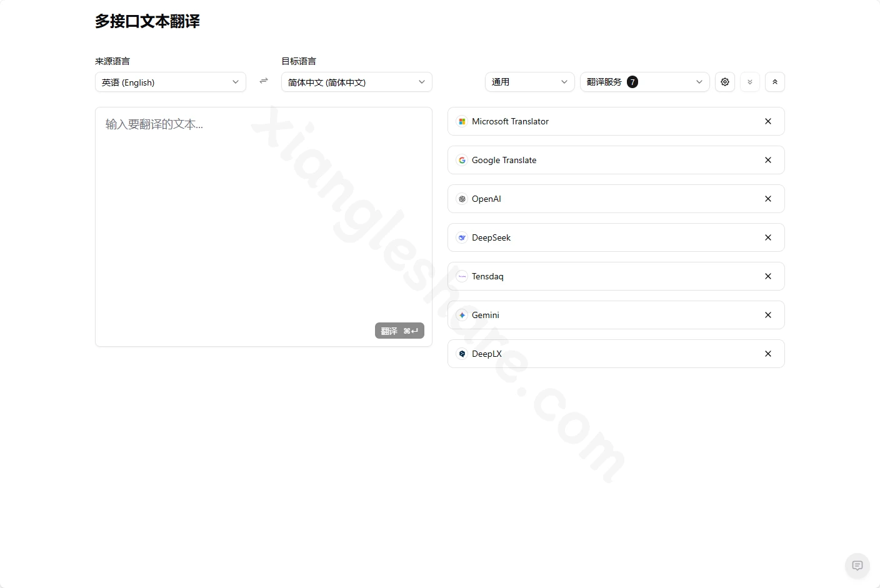Click the DeepLX card label
The height and width of the screenshot is (588, 880).
[487, 354]
